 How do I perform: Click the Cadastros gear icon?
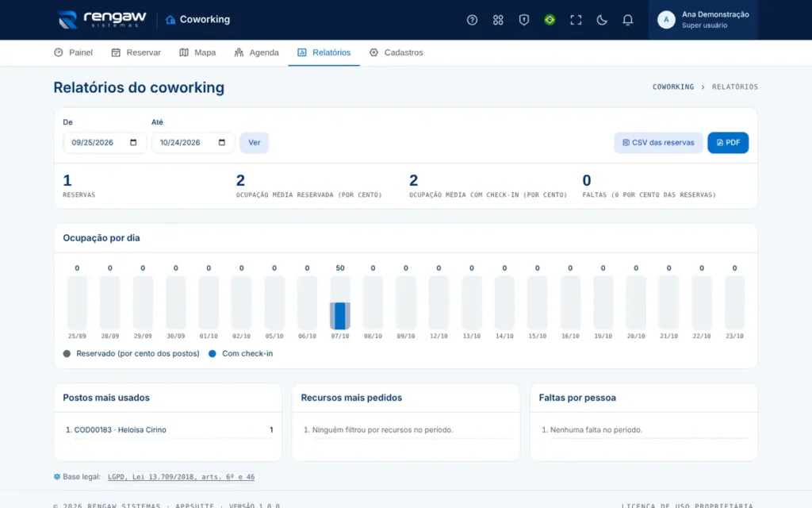[x=374, y=52]
